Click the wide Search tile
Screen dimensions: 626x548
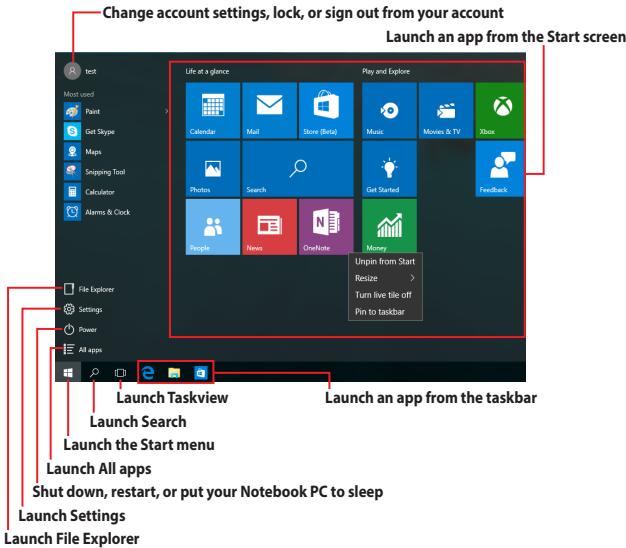(x=298, y=169)
